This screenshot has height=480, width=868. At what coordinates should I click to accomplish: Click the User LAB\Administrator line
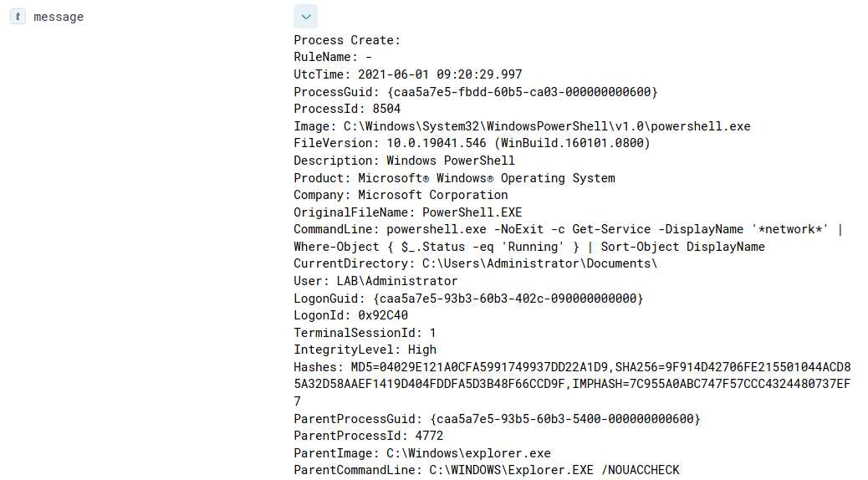(375, 281)
